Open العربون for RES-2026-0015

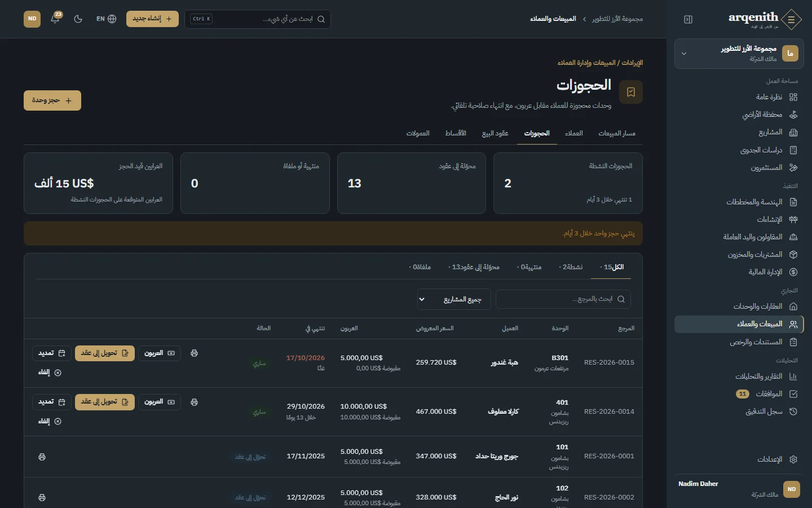160,353
